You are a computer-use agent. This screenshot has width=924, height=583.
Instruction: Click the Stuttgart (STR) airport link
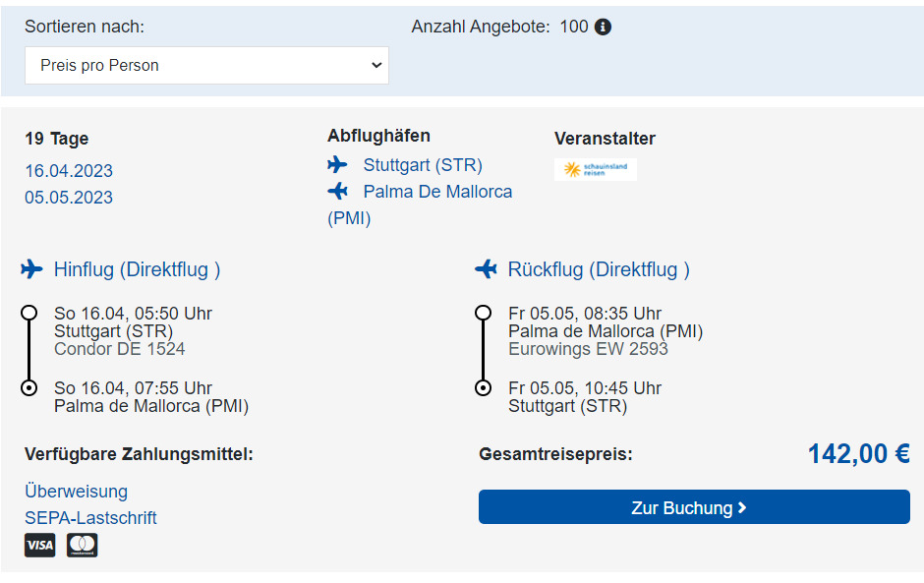[423, 164]
